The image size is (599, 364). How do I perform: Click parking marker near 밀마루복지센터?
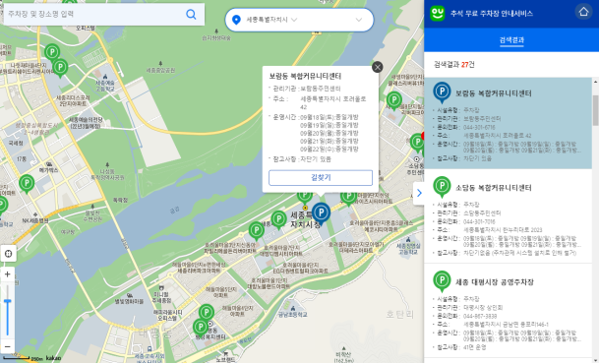click(201, 329)
